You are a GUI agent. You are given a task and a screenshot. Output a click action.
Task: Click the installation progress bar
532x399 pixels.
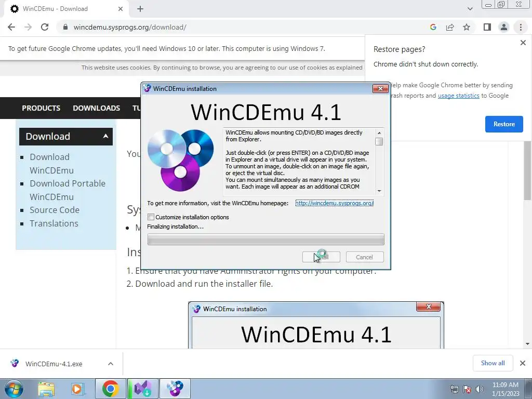click(x=265, y=239)
